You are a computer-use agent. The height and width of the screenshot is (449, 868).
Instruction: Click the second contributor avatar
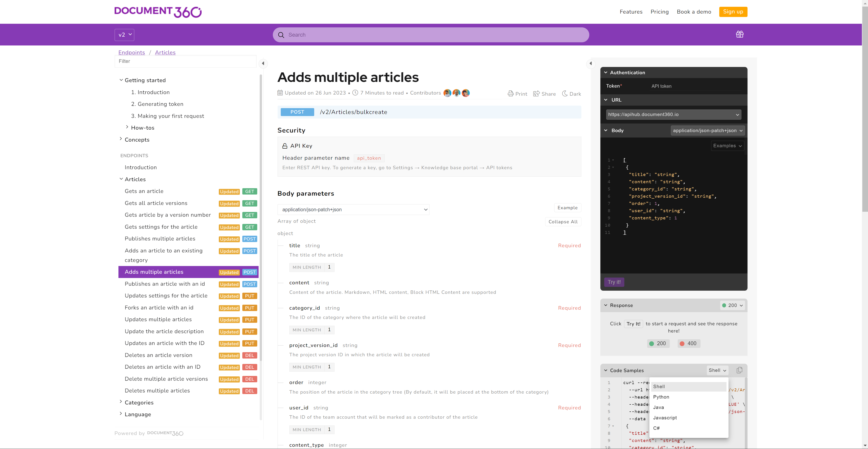(x=456, y=93)
